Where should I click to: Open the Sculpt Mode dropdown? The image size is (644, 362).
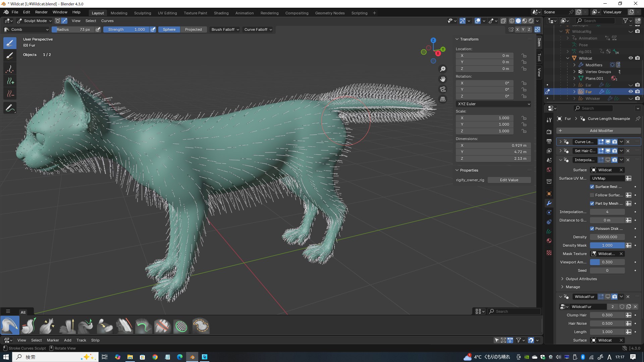tap(35, 21)
